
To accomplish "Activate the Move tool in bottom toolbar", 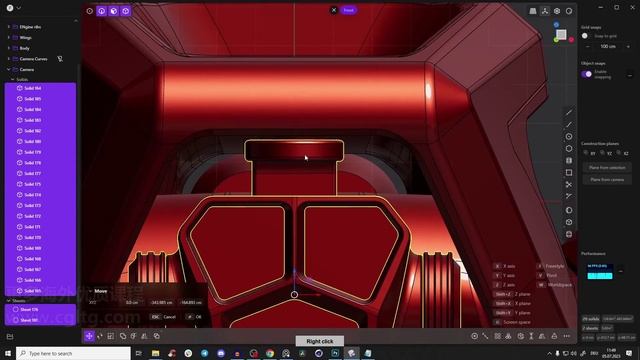I will (89, 336).
